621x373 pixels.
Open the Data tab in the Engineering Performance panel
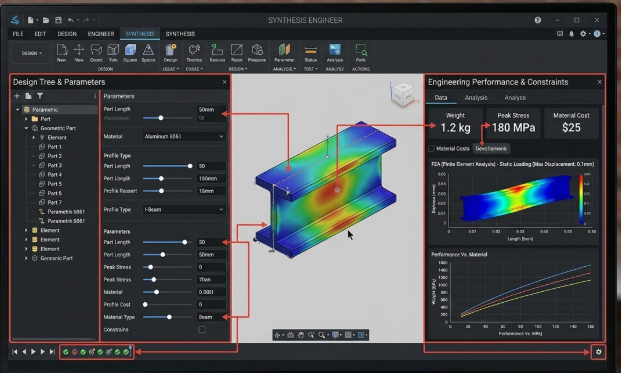pos(441,97)
